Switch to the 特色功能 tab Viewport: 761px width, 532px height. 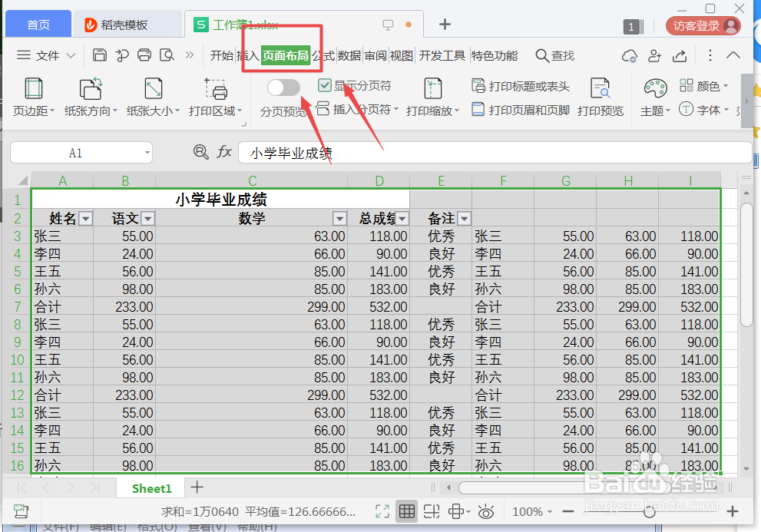(495, 56)
